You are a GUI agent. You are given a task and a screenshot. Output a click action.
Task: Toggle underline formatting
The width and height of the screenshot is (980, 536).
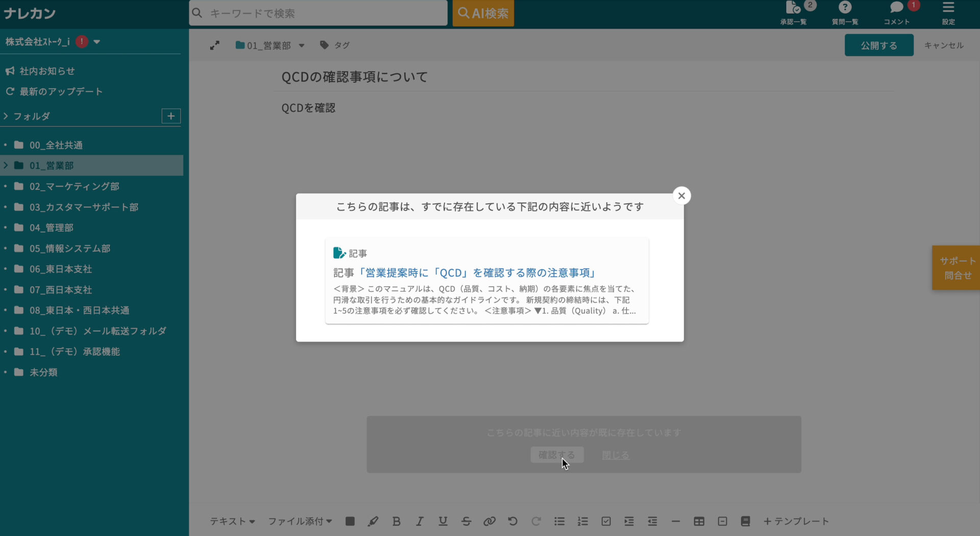pyautogui.click(x=443, y=521)
